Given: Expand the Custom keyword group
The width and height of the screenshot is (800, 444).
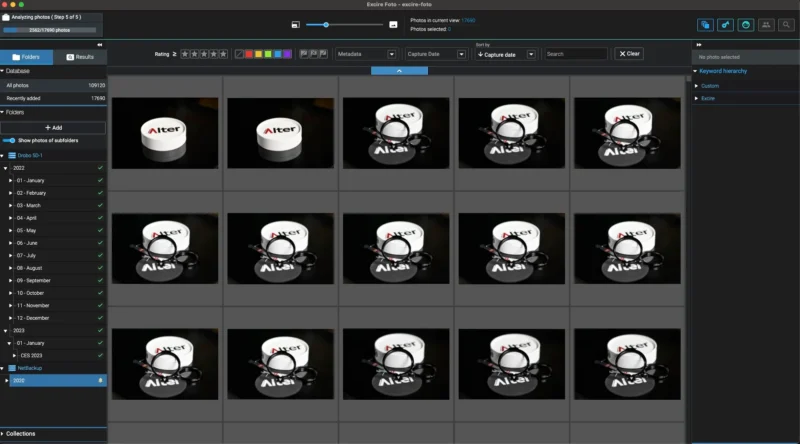Looking at the screenshot, I should click(696, 86).
